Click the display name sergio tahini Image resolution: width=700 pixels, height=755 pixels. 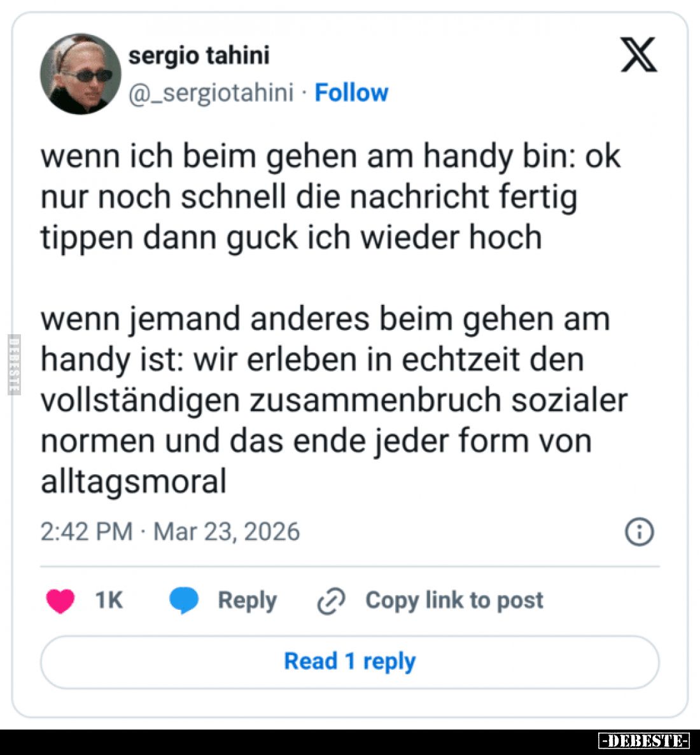tap(199, 55)
